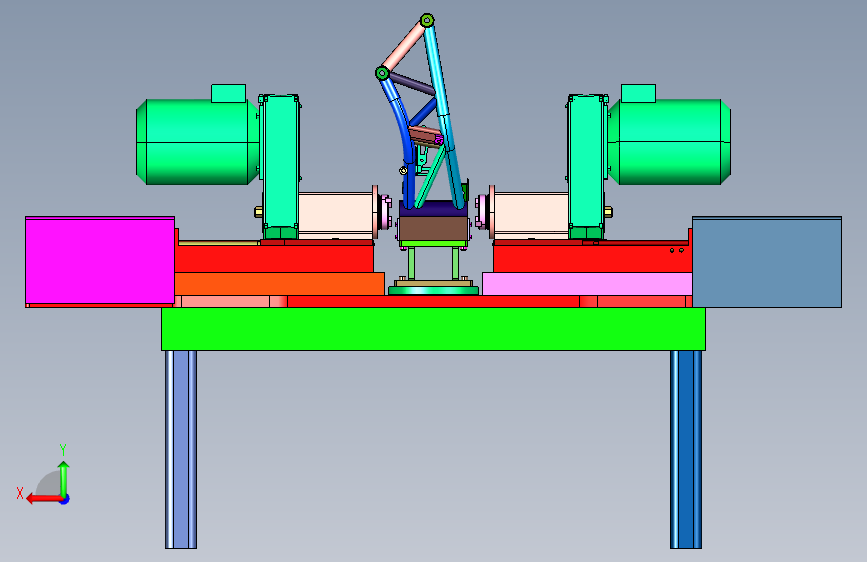Pick the salmon pink tube of the frame
This screenshot has height=562, width=867.
coord(404,47)
